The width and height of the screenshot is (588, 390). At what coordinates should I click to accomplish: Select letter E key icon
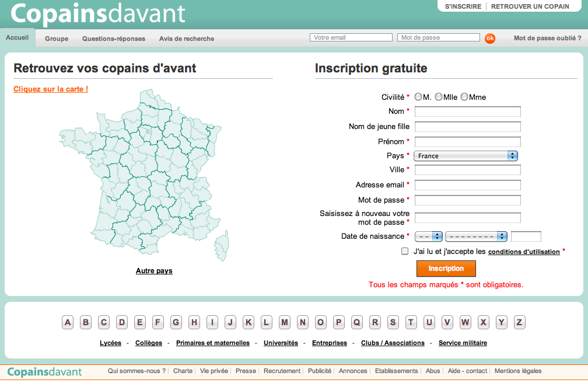click(140, 322)
